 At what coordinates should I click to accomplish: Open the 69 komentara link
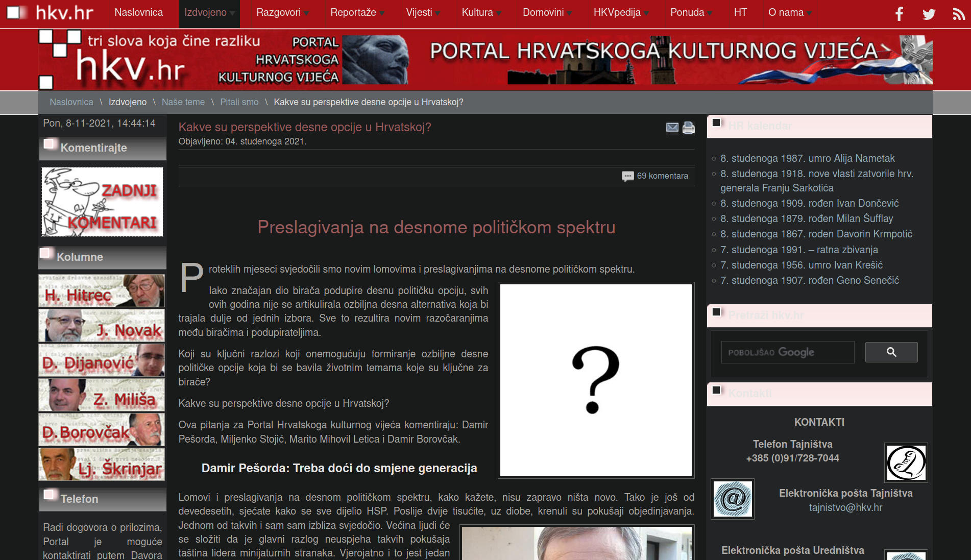662,176
